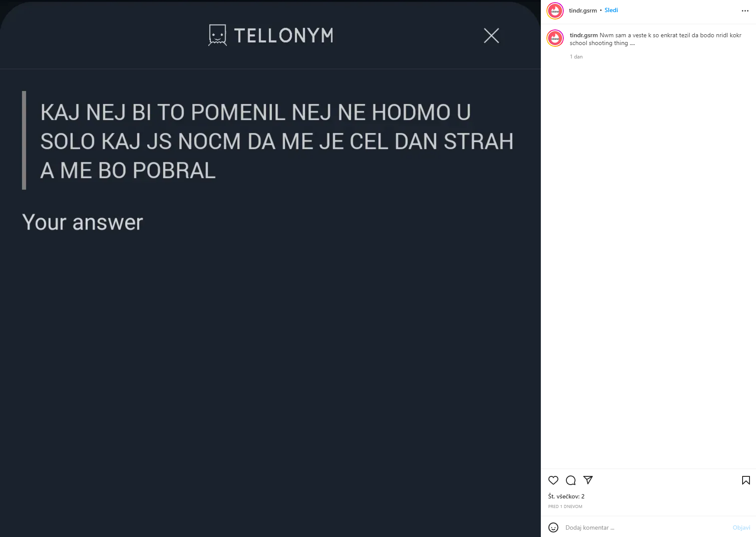Open the three-dot post options menu

[x=745, y=10]
